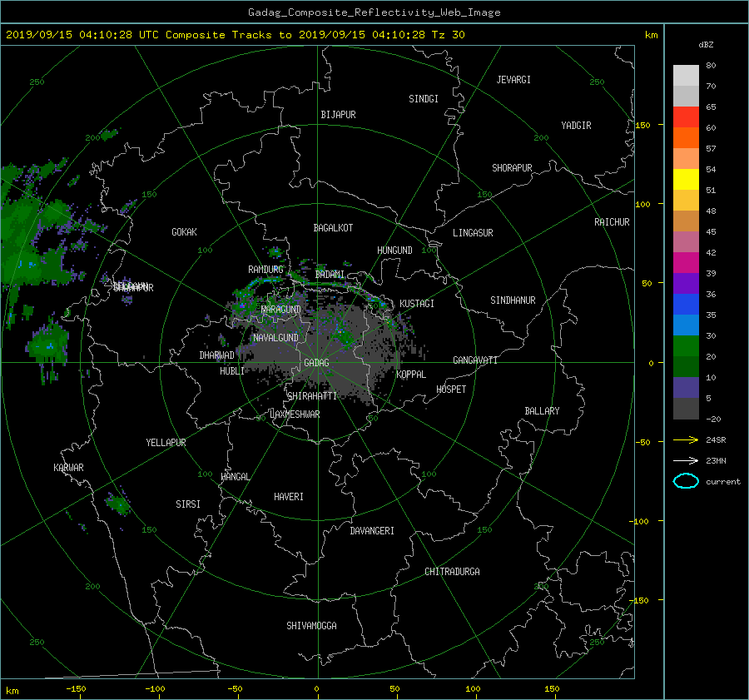Screen dimensions: 749x700
Task: Select the SHIVAMOGGA label
Action: pos(311,626)
